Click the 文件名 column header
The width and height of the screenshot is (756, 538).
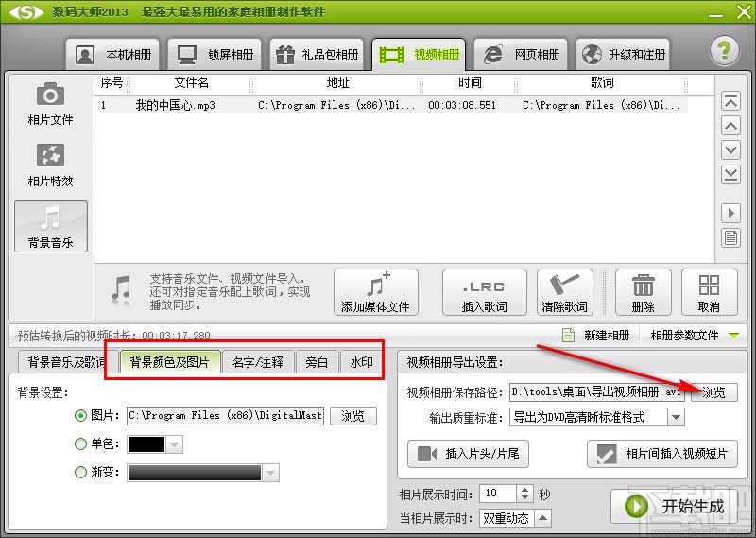pyautogui.click(x=191, y=83)
